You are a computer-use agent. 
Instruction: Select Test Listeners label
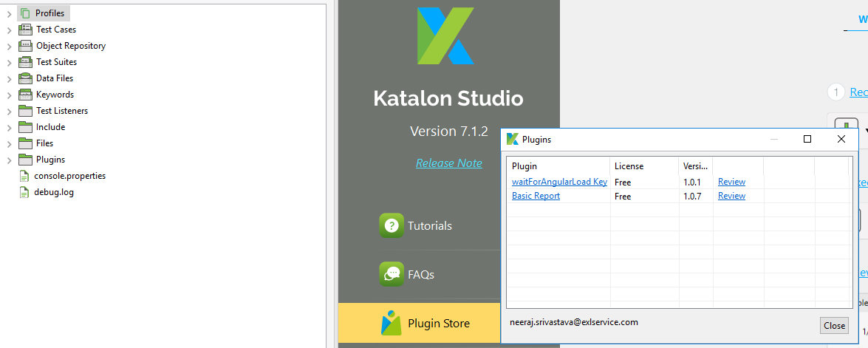62,111
